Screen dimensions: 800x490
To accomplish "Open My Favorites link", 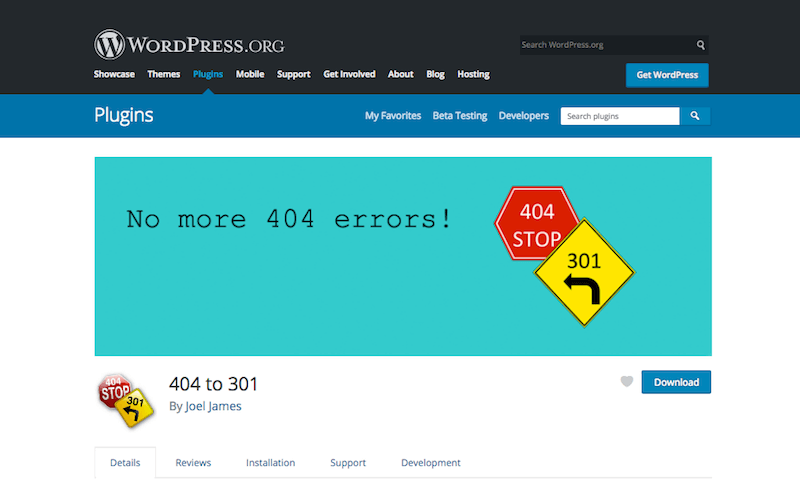I will tap(393, 116).
